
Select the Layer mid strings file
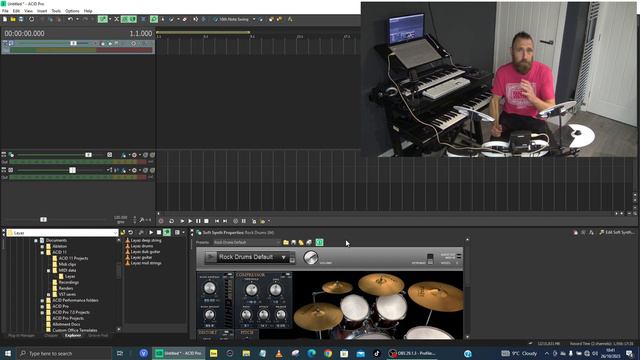(146, 263)
